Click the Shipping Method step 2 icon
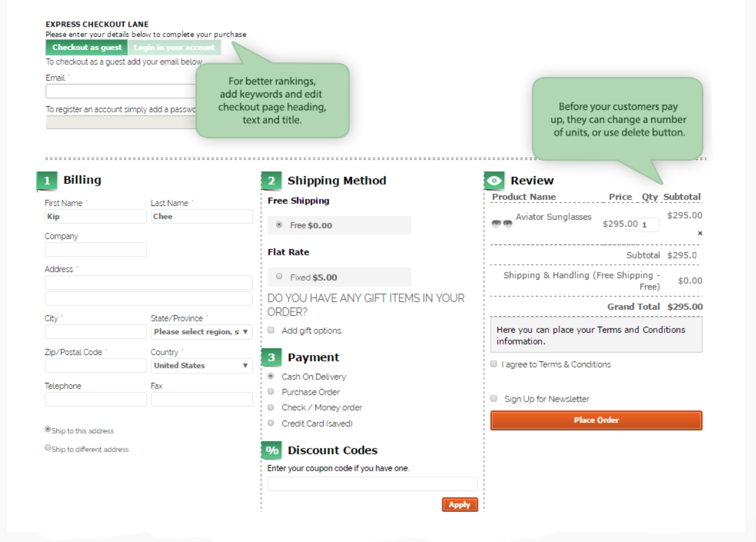Viewport: 756px width, 542px height. (271, 181)
